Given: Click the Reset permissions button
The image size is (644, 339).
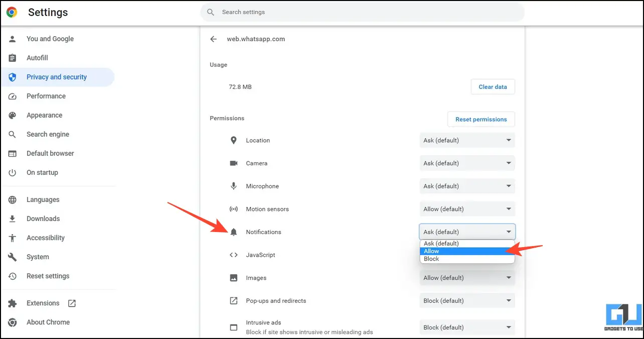Looking at the screenshot, I should [x=481, y=120].
